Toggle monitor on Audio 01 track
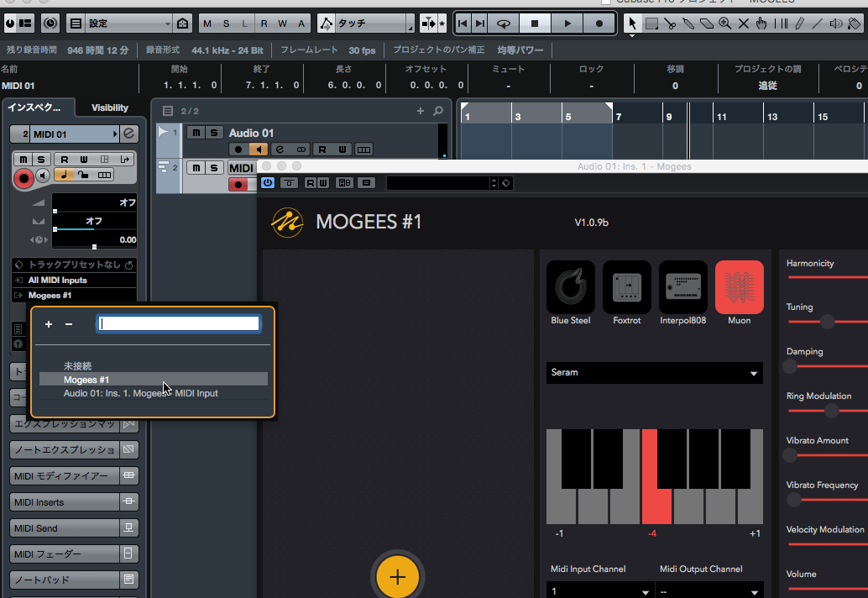This screenshot has width=868, height=598. (x=259, y=149)
